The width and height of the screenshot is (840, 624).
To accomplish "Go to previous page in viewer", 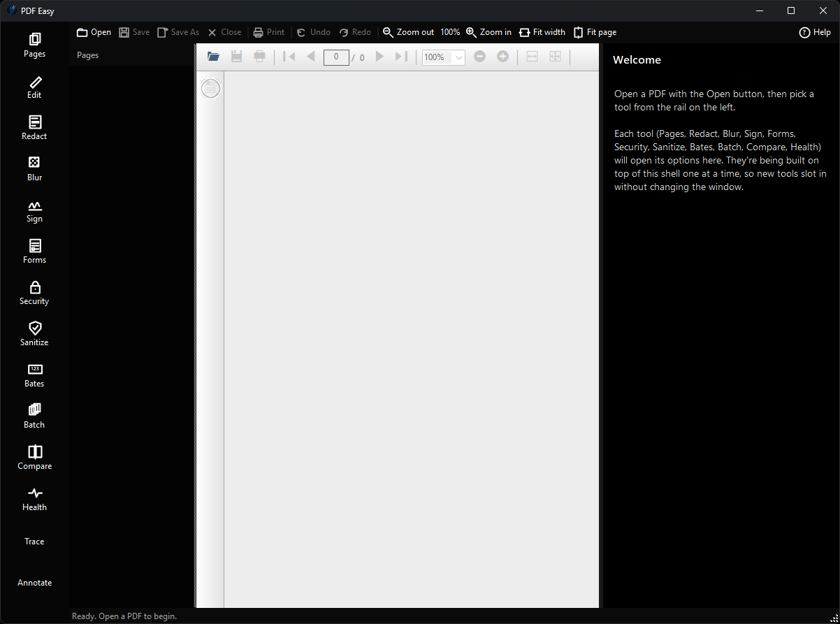I will 311,57.
